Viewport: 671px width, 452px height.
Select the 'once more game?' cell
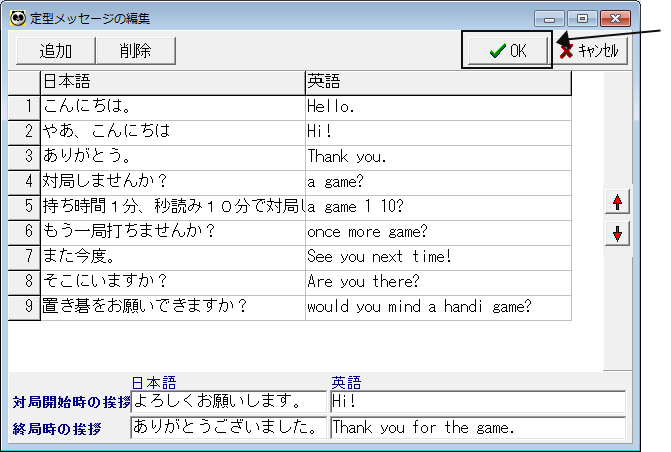coord(438,231)
